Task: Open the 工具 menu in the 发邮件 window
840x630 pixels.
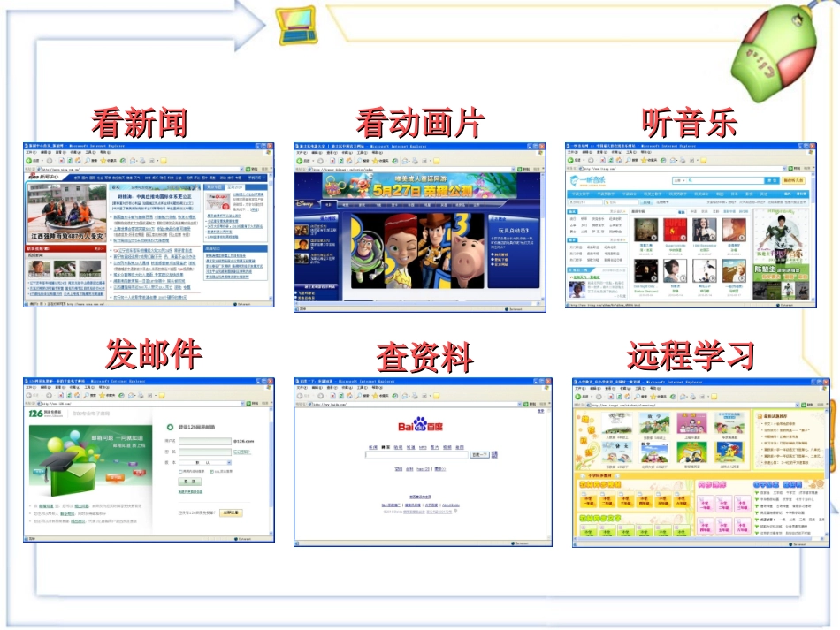Action: pyautogui.click(x=90, y=388)
